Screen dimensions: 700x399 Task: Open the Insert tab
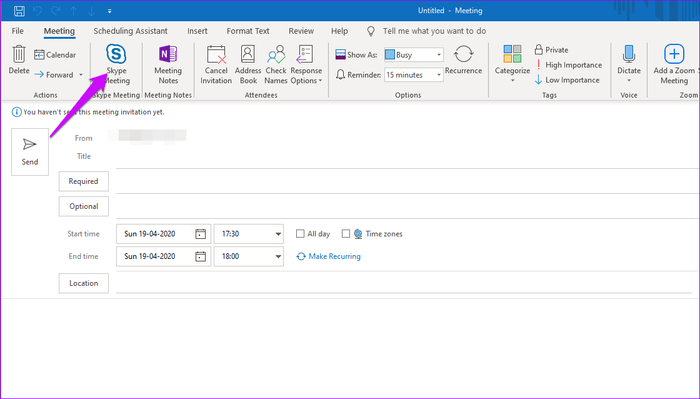coord(197,31)
